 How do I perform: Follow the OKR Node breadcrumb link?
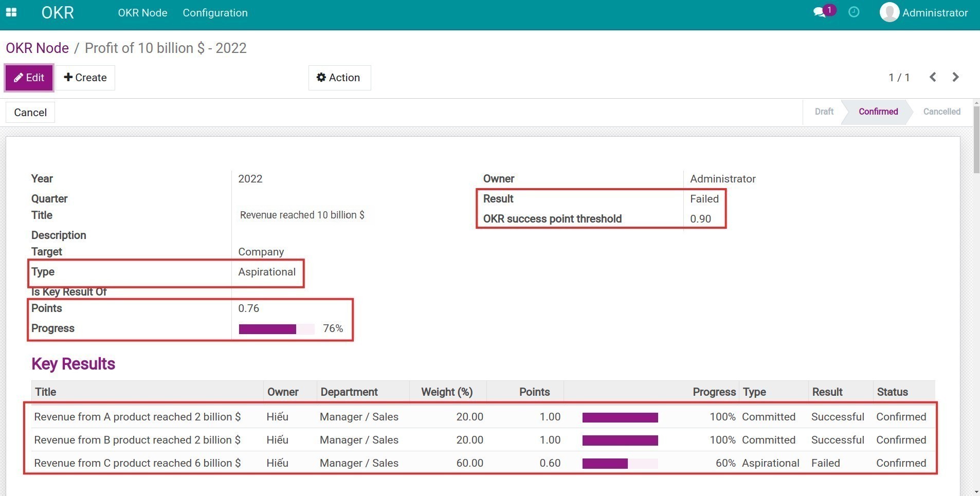coord(37,48)
